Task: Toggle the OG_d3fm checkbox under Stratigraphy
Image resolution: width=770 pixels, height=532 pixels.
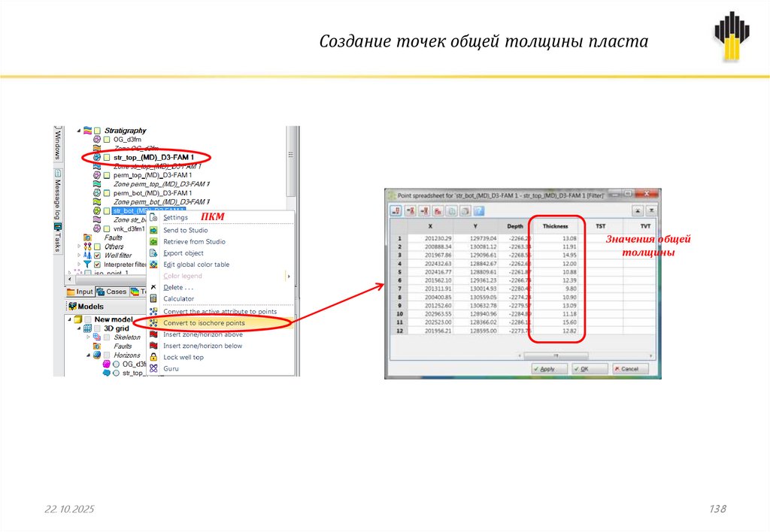Action: coord(107,139)
